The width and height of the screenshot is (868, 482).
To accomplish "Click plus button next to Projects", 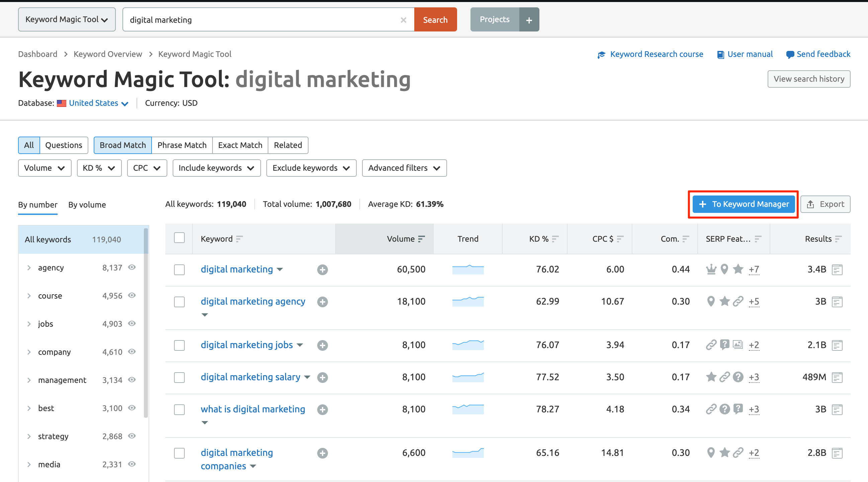I will click(x=529, y=20).
